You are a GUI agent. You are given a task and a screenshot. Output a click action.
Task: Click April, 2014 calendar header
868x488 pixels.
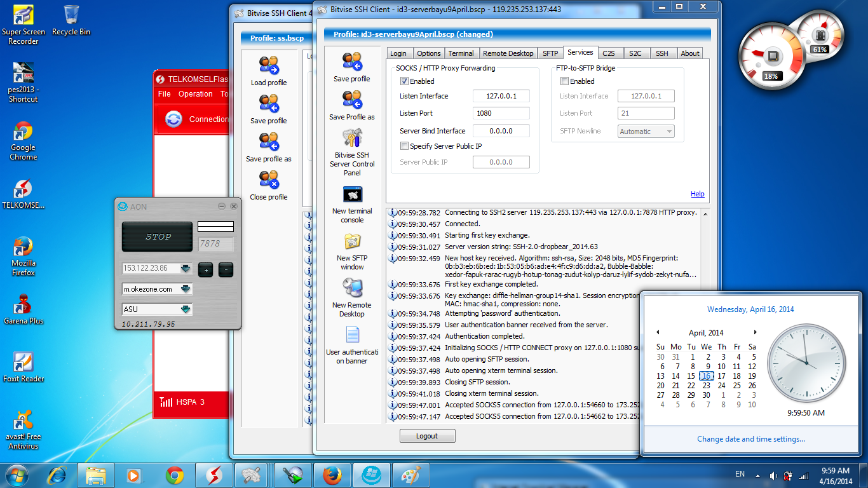pyautogui.click(x=706, y=332)
